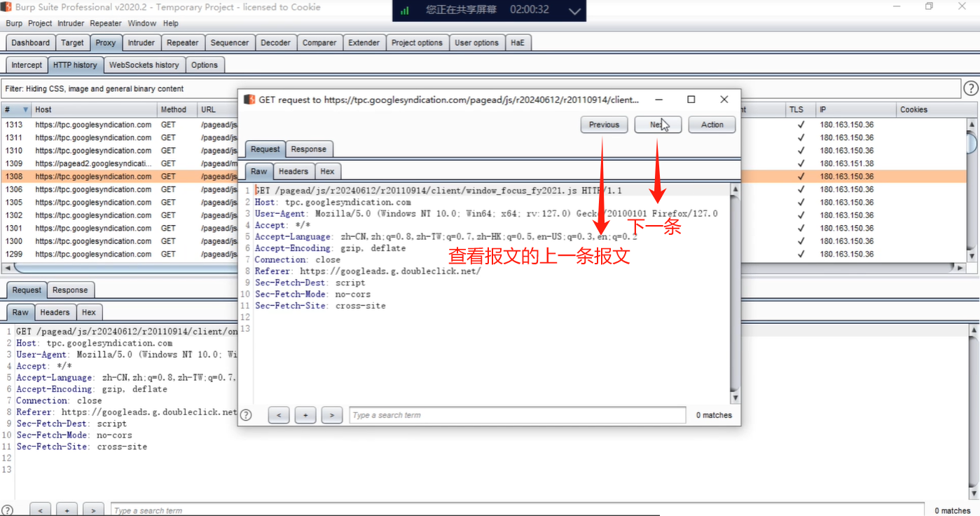Screen dimensions: 980x516
Task: Switch to Hex view in popup
Action: pos(327,171)
